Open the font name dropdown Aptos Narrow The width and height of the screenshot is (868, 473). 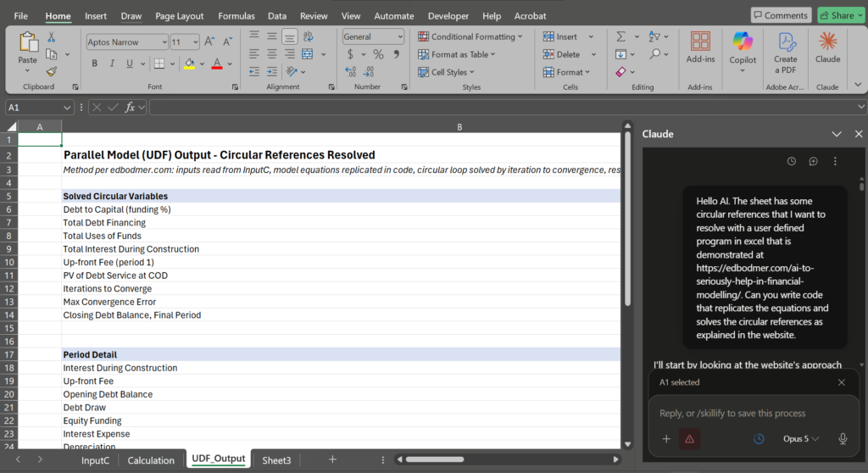pos(164,42)
